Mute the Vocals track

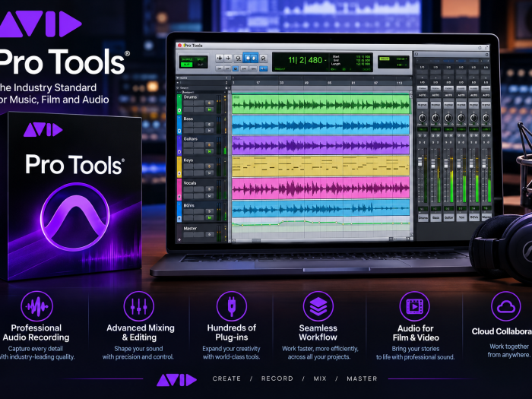[209, 196]
